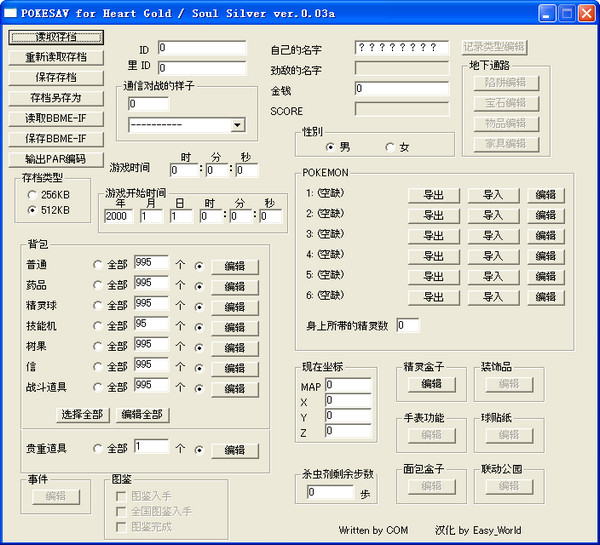
Task: Click 导入 for Pokemon slot 6
Action: click(x=493, y=297)
